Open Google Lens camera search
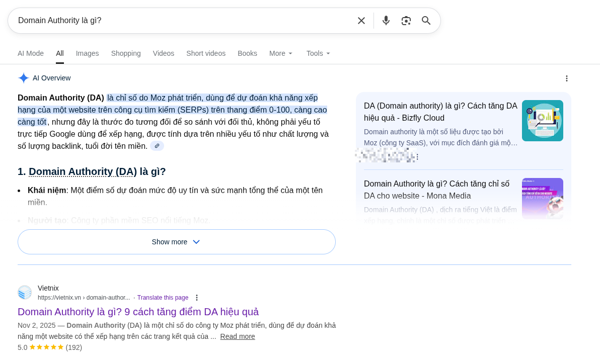Screen dimensions: 600x364 pos(406,21)
